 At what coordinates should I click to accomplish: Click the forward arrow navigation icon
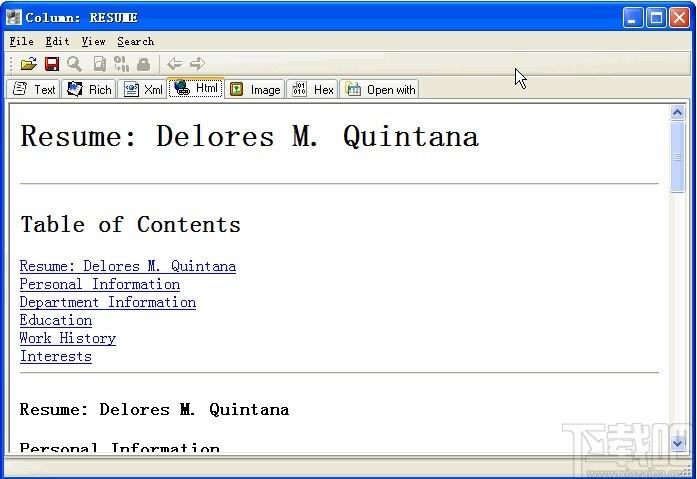tap(197, 64)
